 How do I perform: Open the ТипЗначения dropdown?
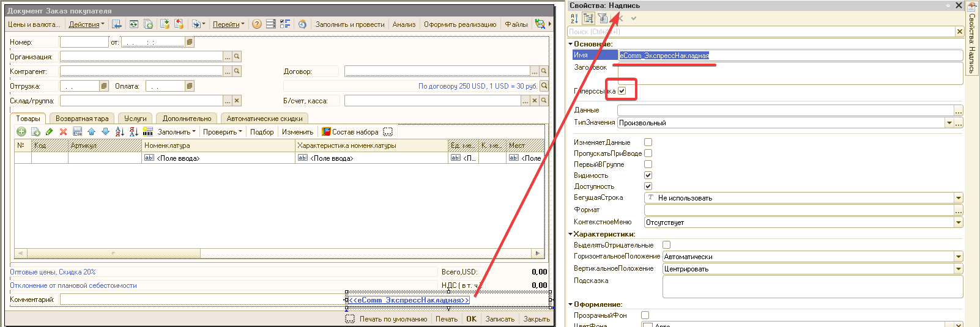pos(949,123)
